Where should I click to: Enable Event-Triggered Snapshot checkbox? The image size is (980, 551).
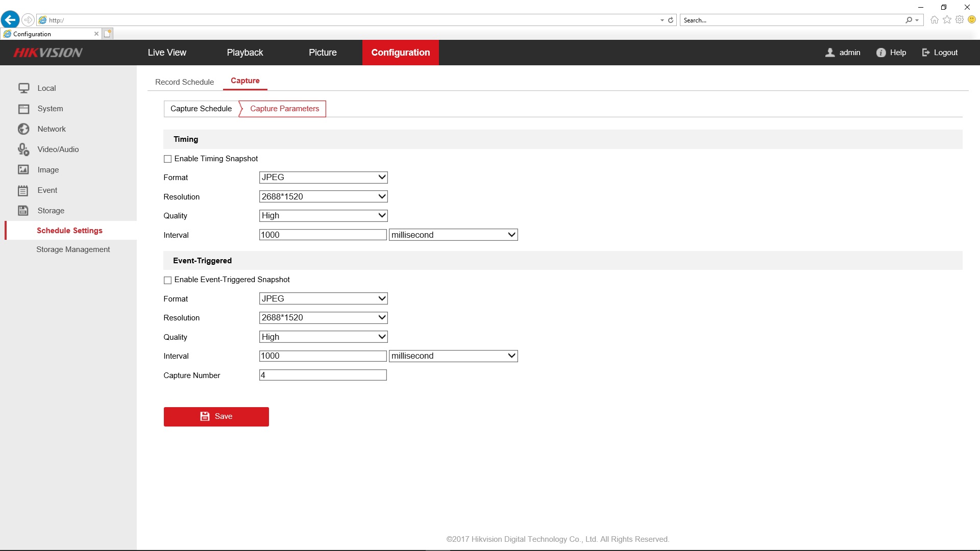click(x=167, y=280)
